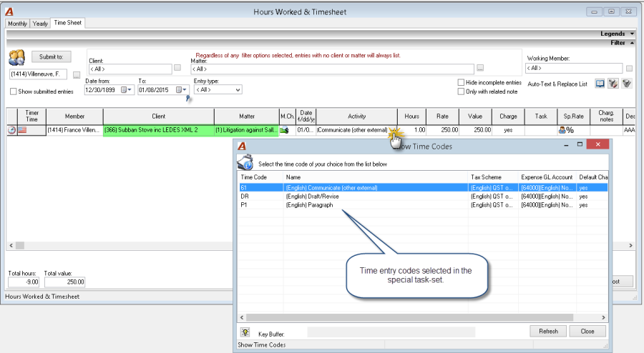Click left scroll arrow of timesheet grid
The width and height of the screenshot is (644, 353).
(11, 245)
